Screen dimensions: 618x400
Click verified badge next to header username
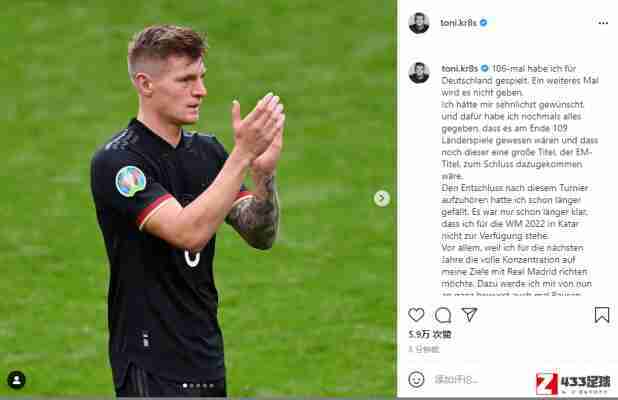coord(484,23)
